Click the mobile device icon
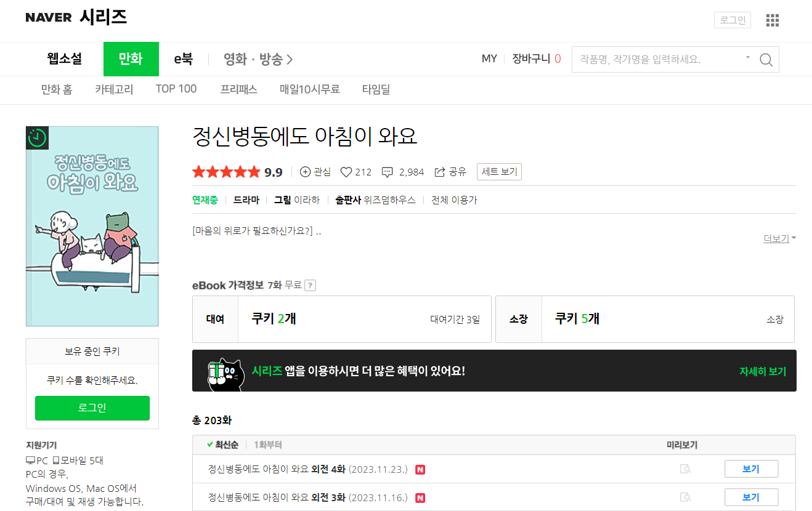This screenshot has width=812, height=511. point(56,461)
